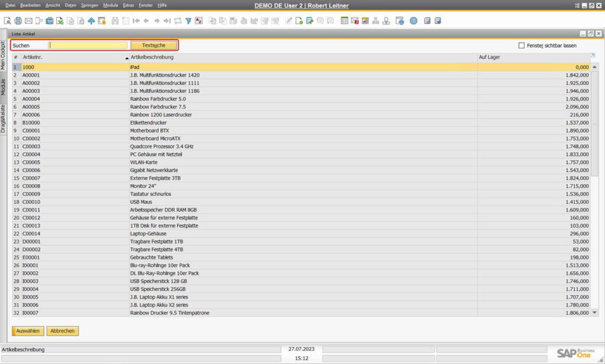Click the printer icon in the toolbar
This screenshot has width=605, height=364.
click(x=18, y=21)
